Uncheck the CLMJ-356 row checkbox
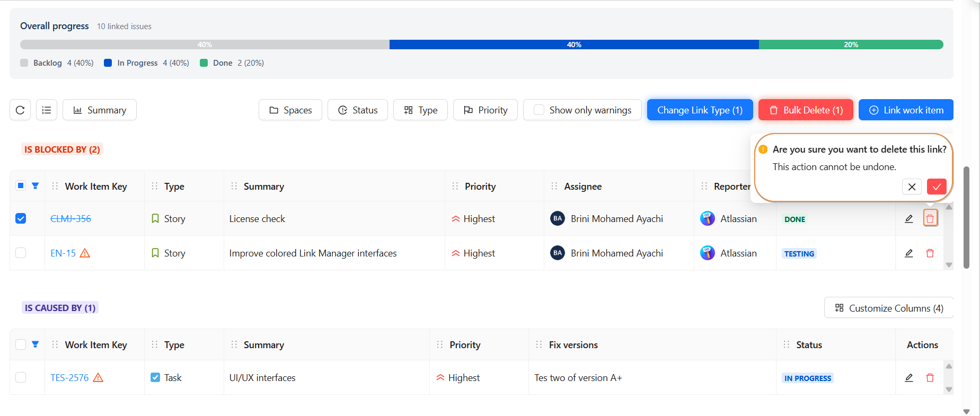This screenshot has width=980, height=416. click(21, 218)
